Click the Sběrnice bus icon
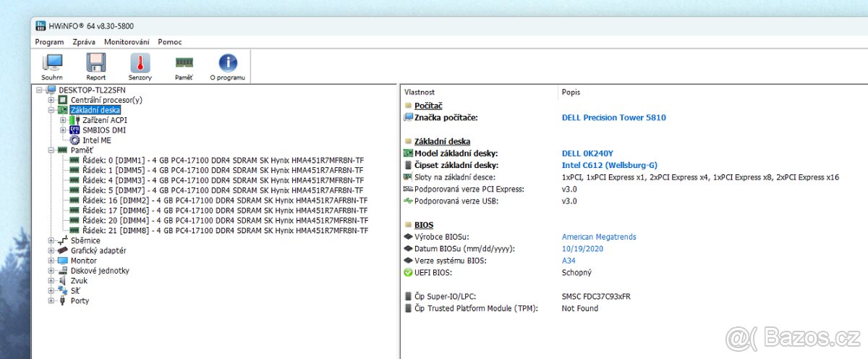Image resolution: width=868 pixels, height=359 pixels. 63,240
